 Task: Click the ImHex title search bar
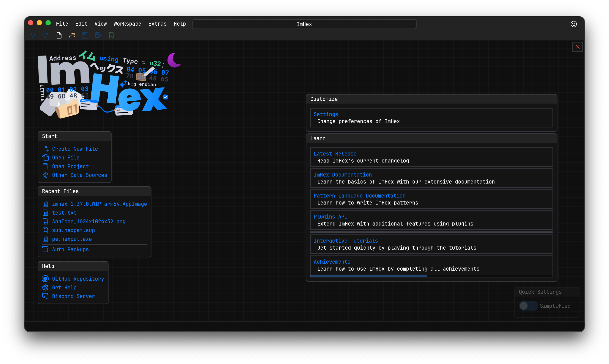tap(304, 24)
